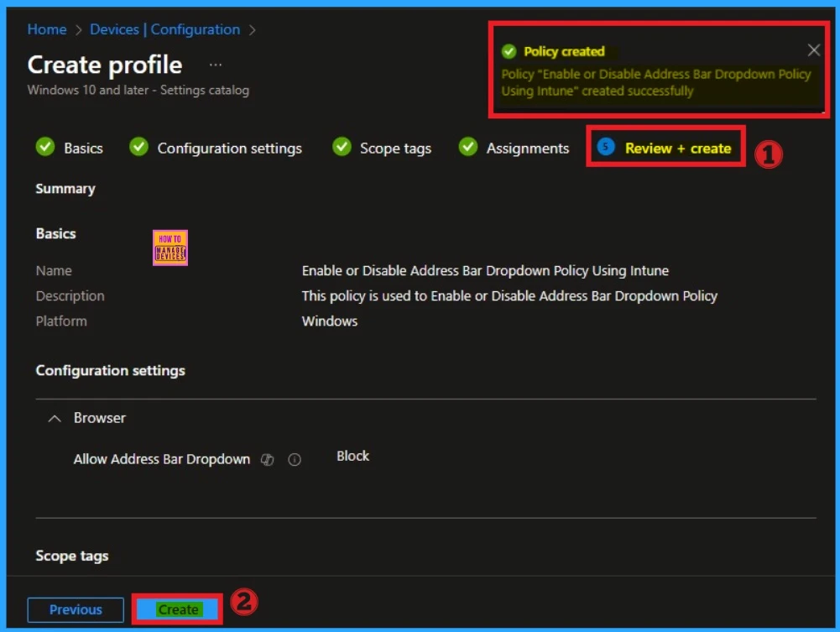Click the policy description value text

509,295
